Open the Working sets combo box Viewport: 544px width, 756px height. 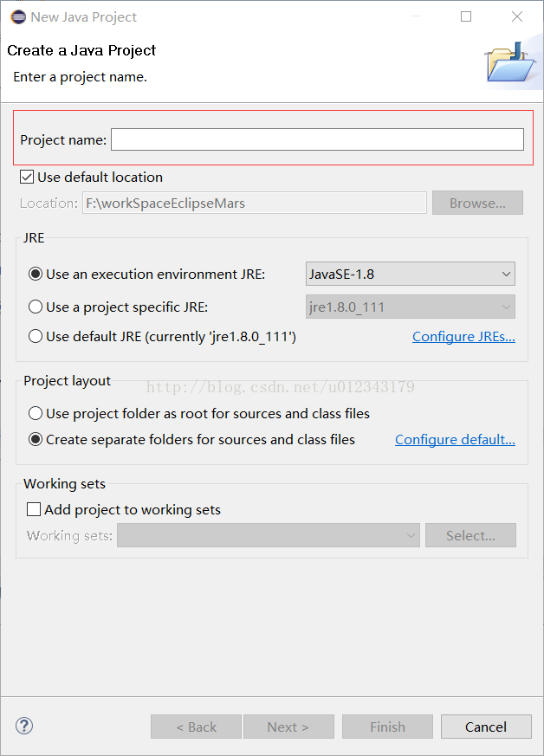pyautogui.click(x=269, y=535)
